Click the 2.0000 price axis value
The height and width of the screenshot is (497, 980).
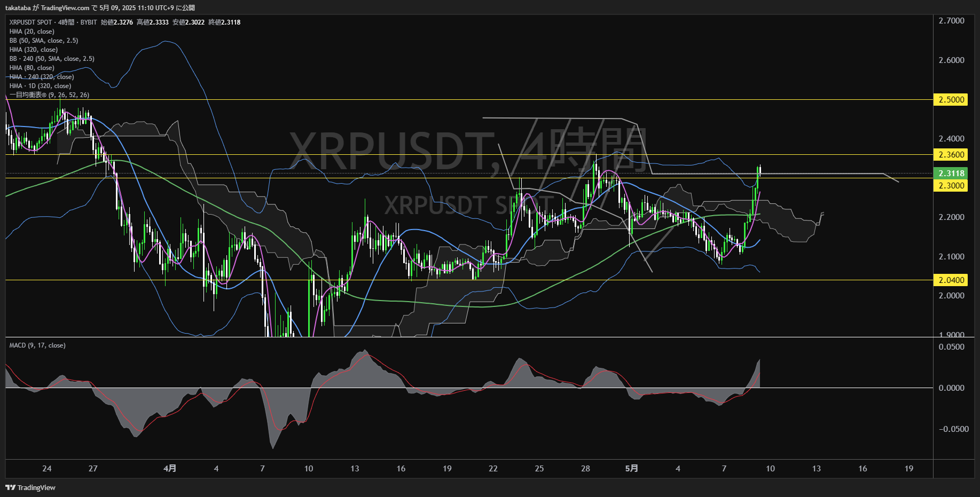pyautogui.click(x=952, y=296)
